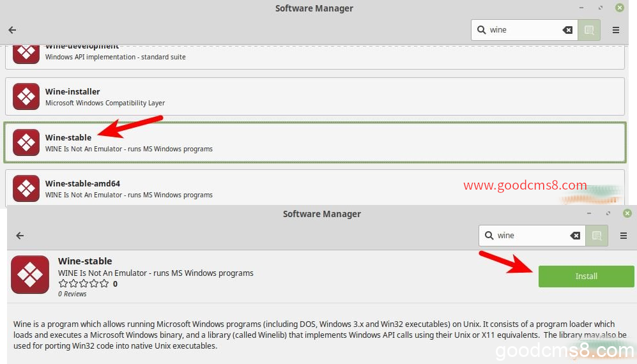Open the Wine-stable-amd64 entry

pos(315,188)
